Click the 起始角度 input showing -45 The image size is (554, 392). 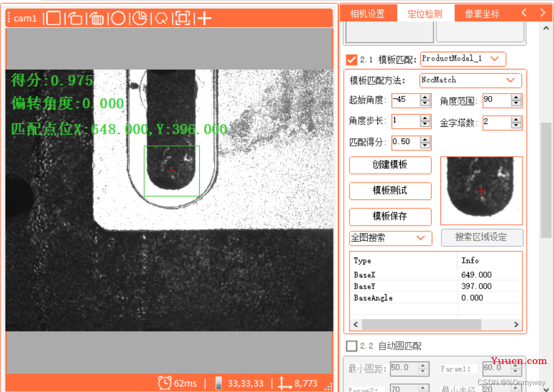[x=406, y=100]
